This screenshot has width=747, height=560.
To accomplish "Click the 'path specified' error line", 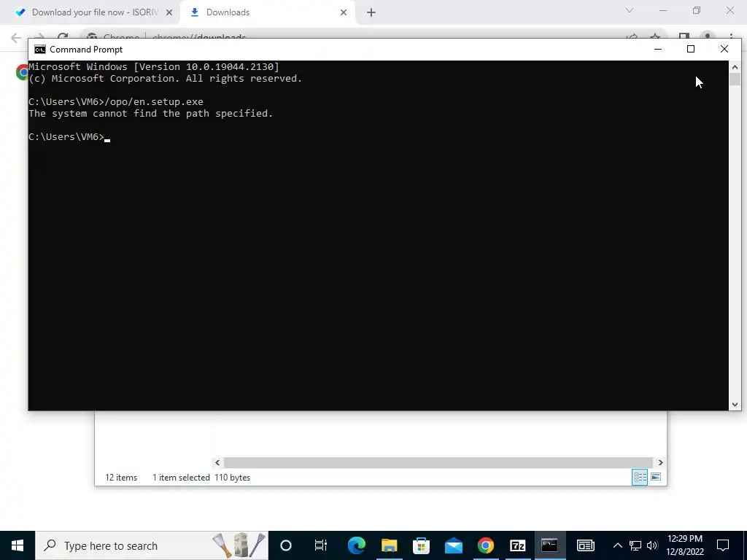I will click(x=150, y=113).
